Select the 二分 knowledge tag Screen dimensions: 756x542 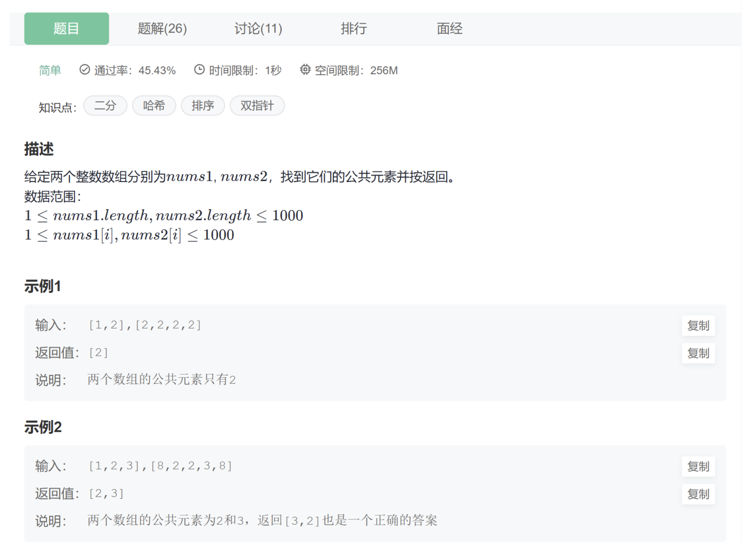(x=105, y=106)
